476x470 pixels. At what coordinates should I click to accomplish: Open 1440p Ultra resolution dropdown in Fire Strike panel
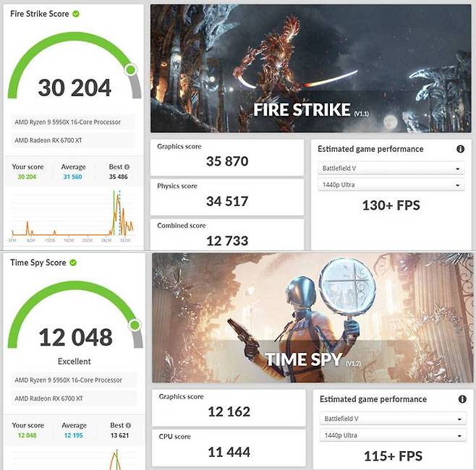[391, 185]
